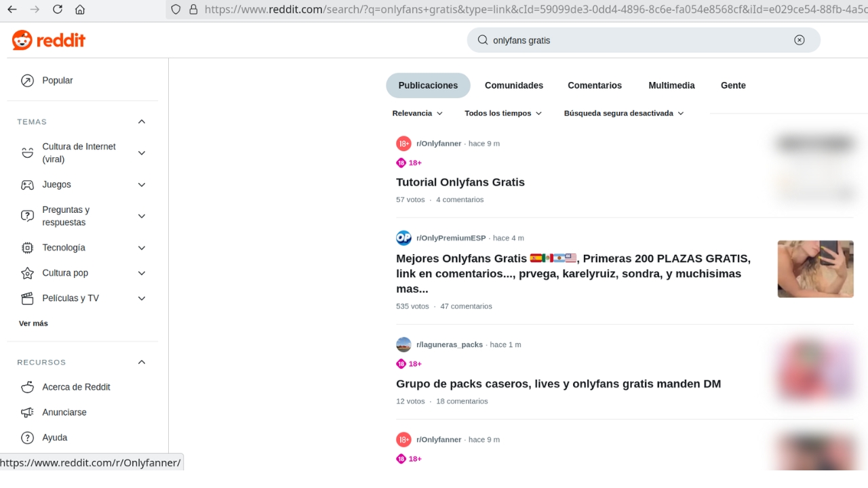Click the Anunciarse megaphone icon
The height and width of the screenshot is (488, 868).
click(27, 412)
